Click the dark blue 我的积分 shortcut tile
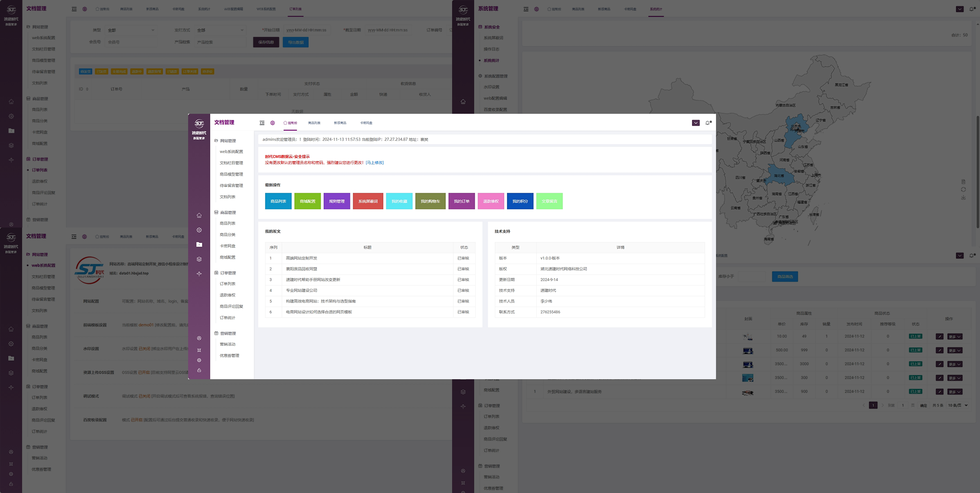980x493 pixels. coord(520,201)
